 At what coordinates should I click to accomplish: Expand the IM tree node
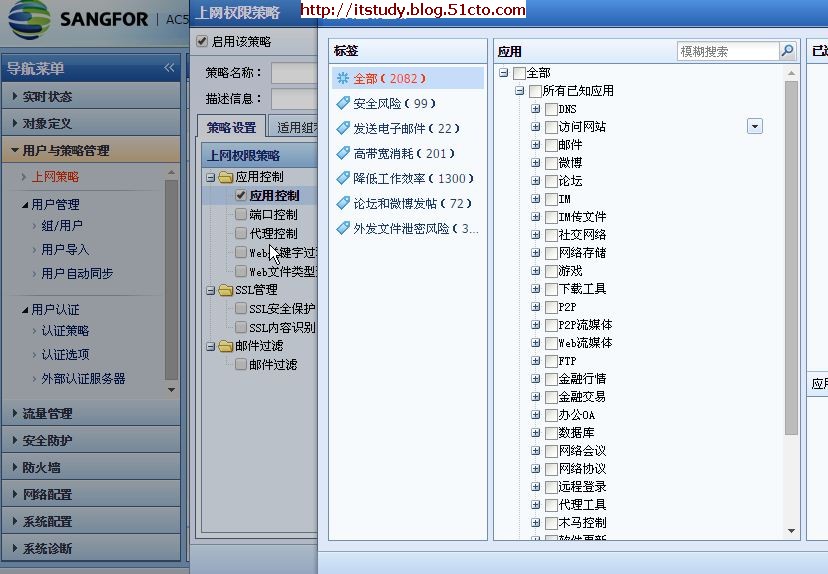[535, 199]
